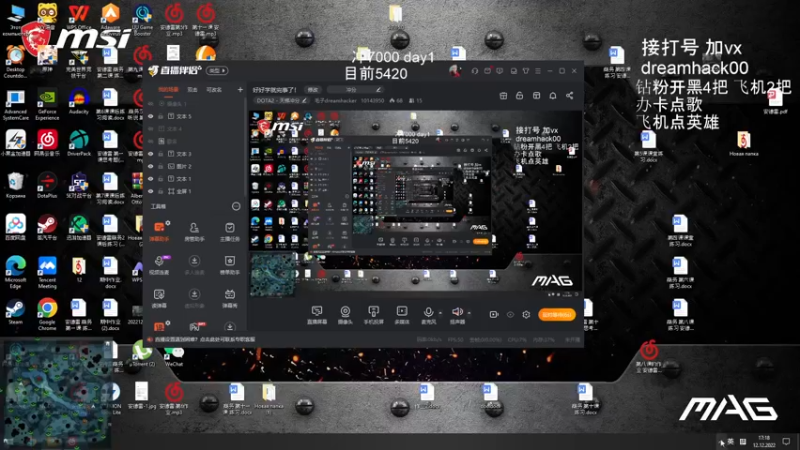The width and height of the screenshot is (800, 450).
Task: Select the minimap image in preview canvas
Action: (x=273, y=276)
